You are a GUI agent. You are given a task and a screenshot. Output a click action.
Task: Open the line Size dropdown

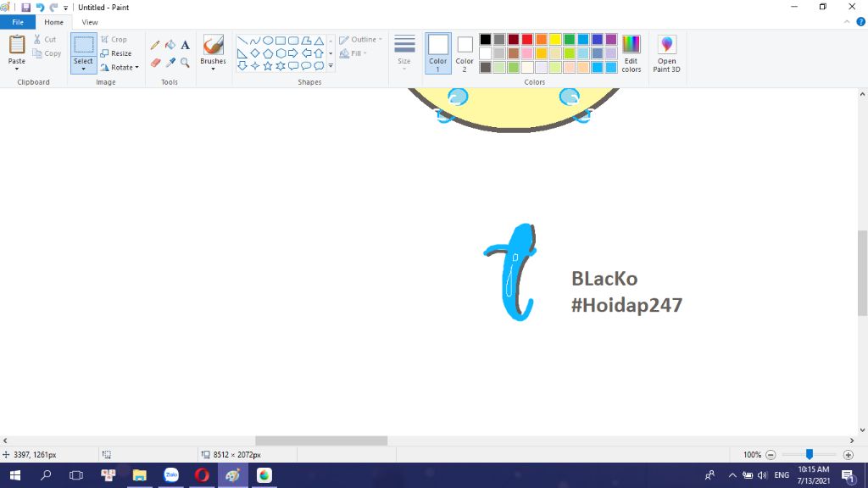pyautogui.click(x=404, y=53)
